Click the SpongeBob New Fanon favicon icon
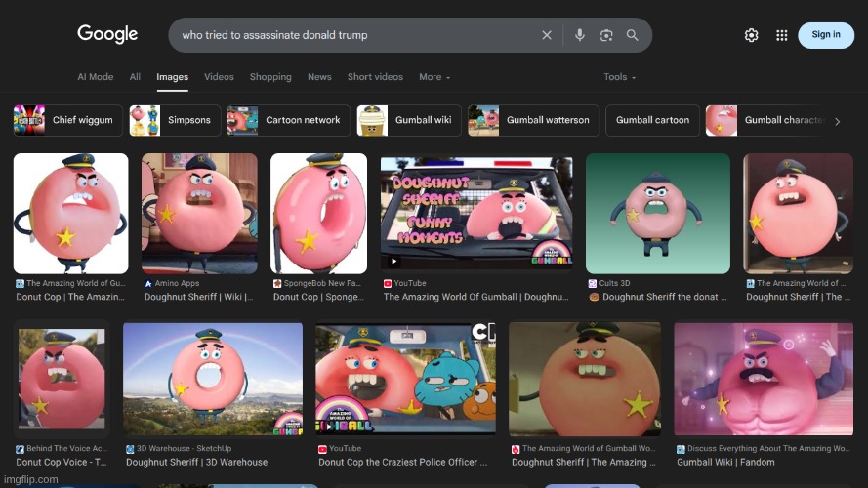This screenshot has width=868, height=488. pyautogui.click(x=276, y=283)
